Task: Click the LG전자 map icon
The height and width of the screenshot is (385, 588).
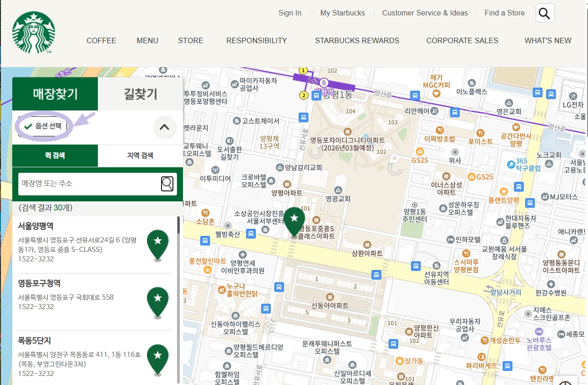Action: pyautogui.click(x=573, y=95)
